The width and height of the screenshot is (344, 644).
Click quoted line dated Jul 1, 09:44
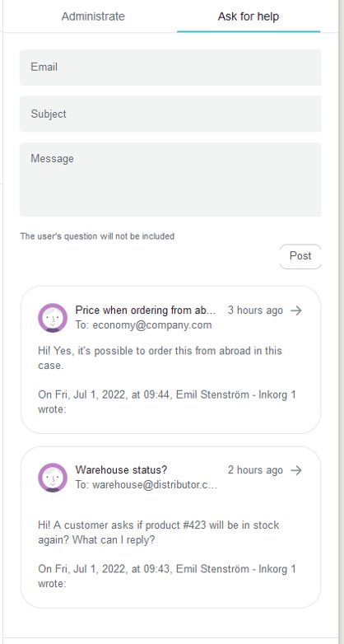point(167,402)
